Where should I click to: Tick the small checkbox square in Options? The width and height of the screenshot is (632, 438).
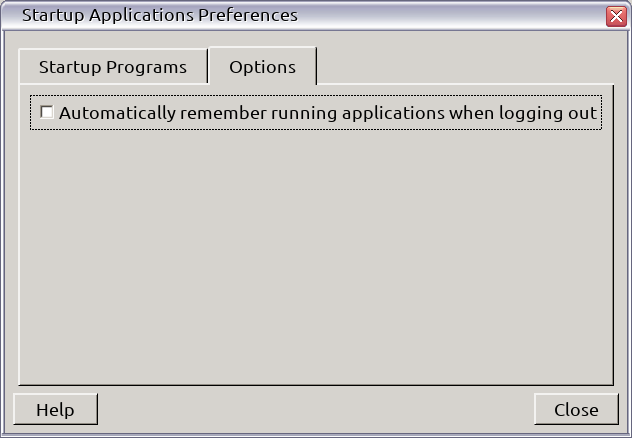point(47,113)
